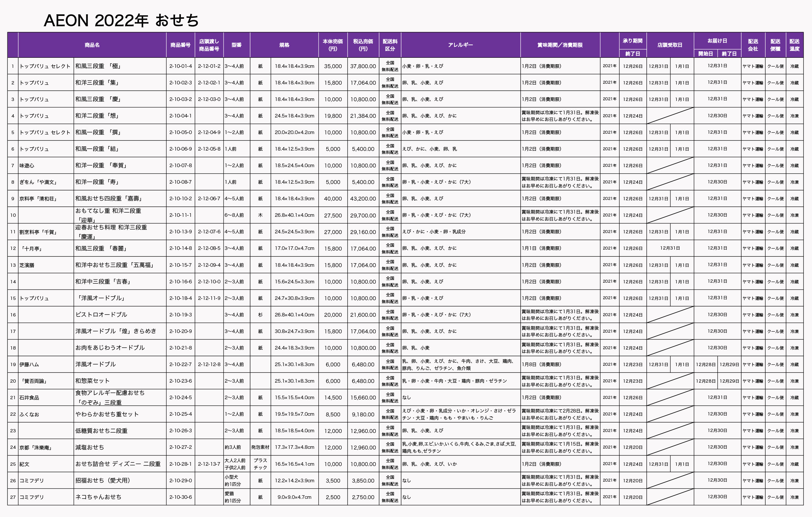Select the 商品名 column header
The height and width of the screenshot is (517, 812).
click(92, 45)
